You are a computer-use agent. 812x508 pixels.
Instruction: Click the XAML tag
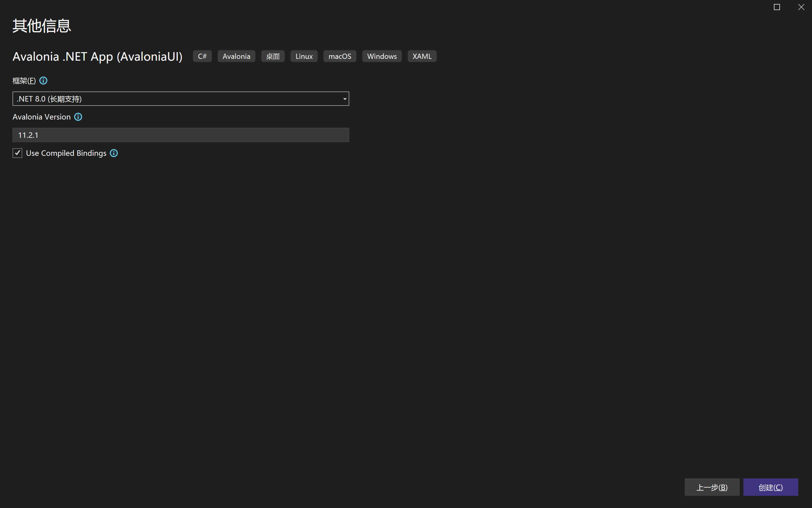point(422,56)
